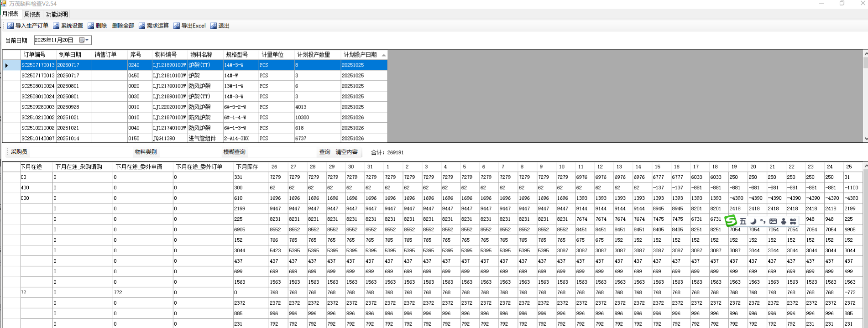This screenshot has width=868, height=328.
Task: Click the 计划投产数量 column header
Action: pyautogui.click(x=318, y=55)
